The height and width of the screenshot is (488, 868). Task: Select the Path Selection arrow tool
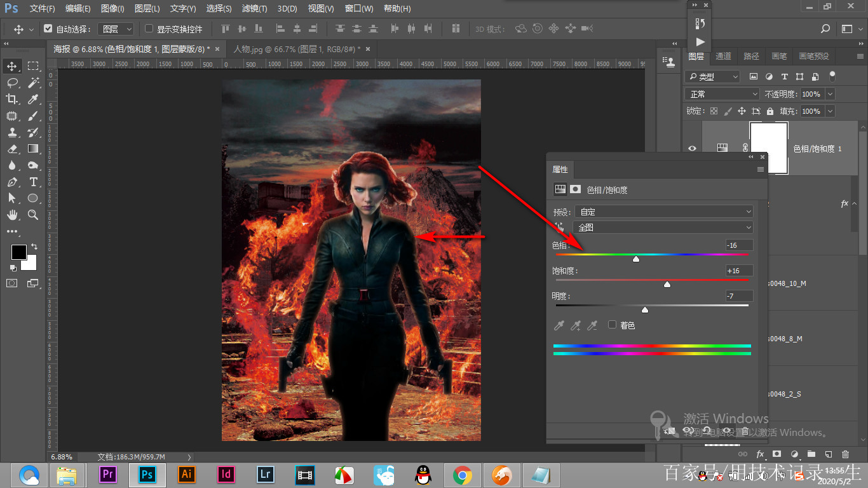pyautogui.click(x=12, y=198)
